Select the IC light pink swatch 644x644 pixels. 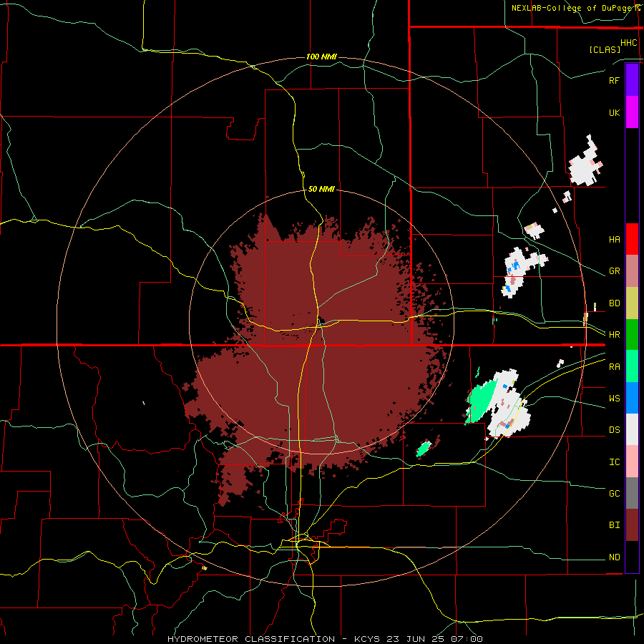tap(632, 462)
